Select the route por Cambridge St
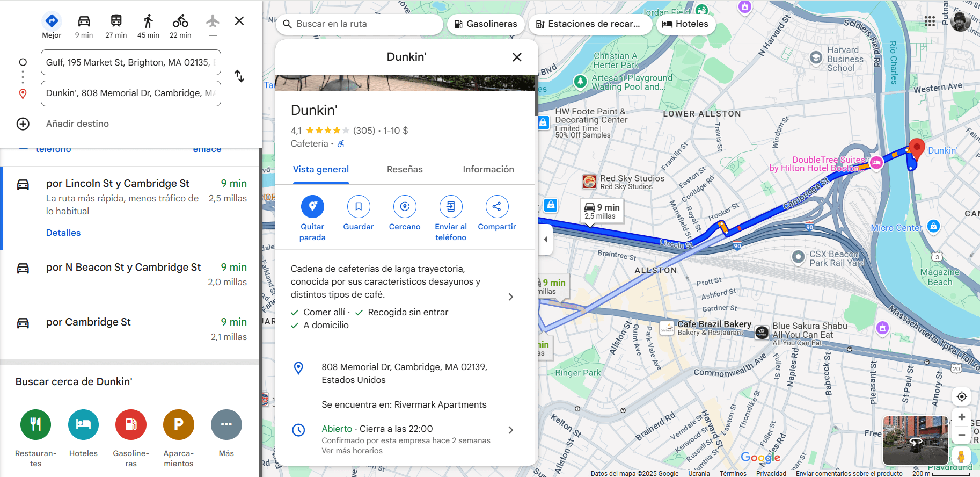Image resolution: width=980 pixels, height=477 pixels. (x=130, y=332)
